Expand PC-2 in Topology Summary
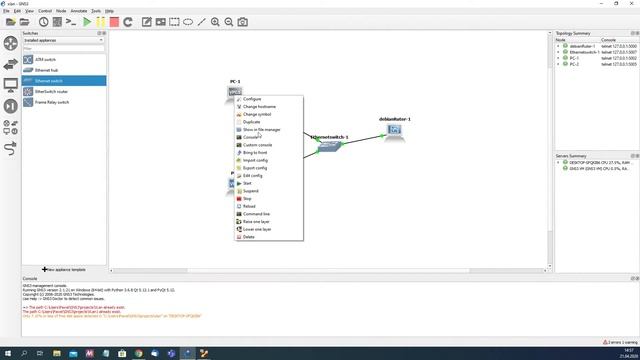The image size is (640, 360). coord(558,64)
